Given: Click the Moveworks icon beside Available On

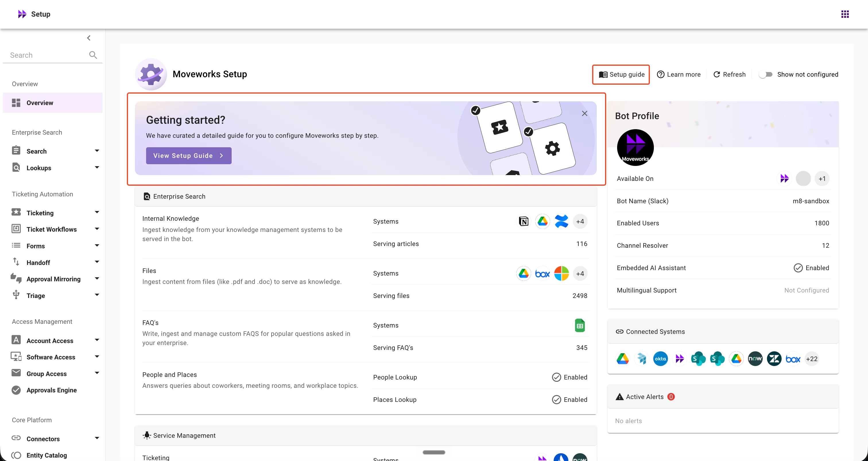Looking at the screenshot, I should click(x=784, y=179).
